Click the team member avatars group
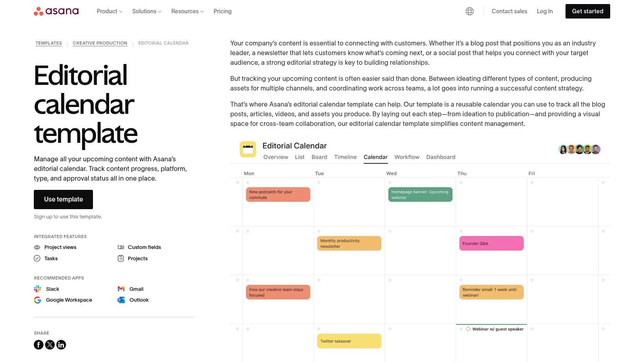 click(580, 149)
